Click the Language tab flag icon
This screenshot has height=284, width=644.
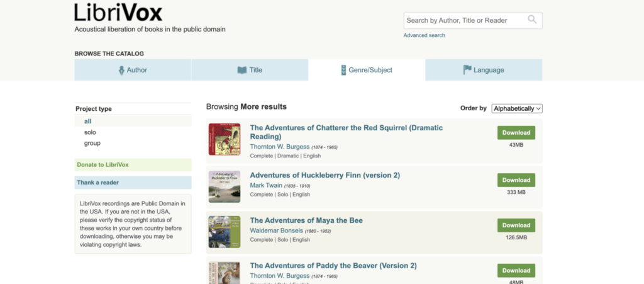point(467,70)
